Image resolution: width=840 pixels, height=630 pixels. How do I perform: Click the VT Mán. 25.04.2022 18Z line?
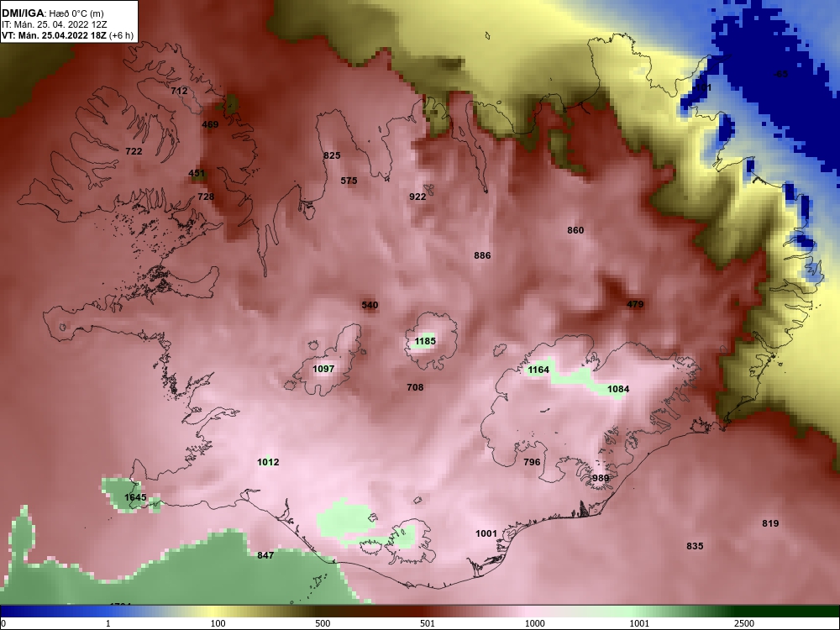point(67,36)
